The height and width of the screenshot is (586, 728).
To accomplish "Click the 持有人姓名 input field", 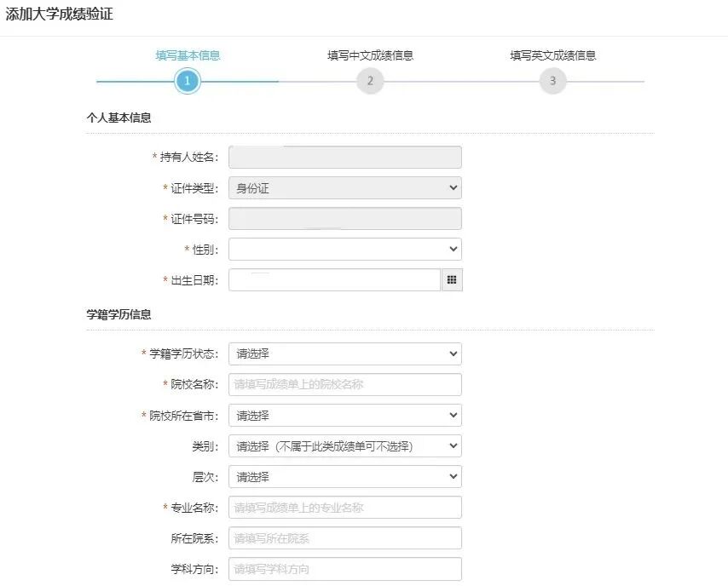I will (x=345, y=158).
